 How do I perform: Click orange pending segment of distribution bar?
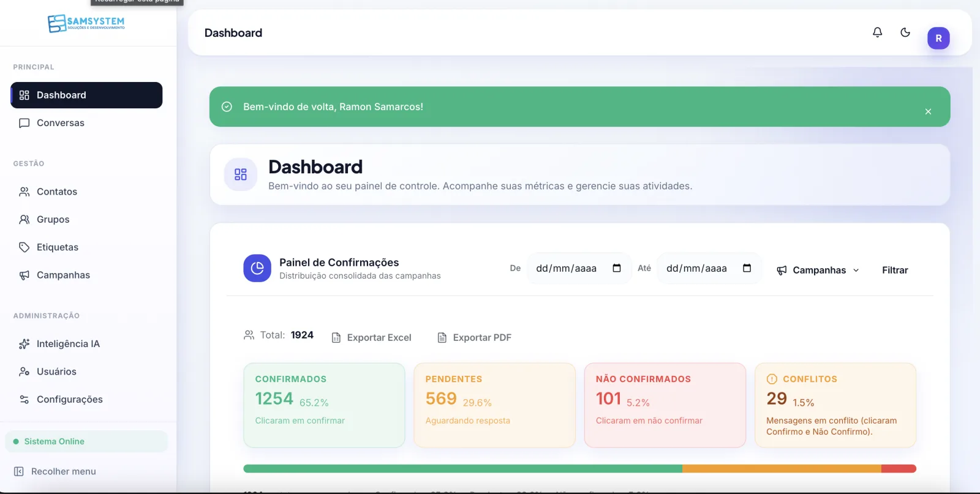(x=782, y=468)
